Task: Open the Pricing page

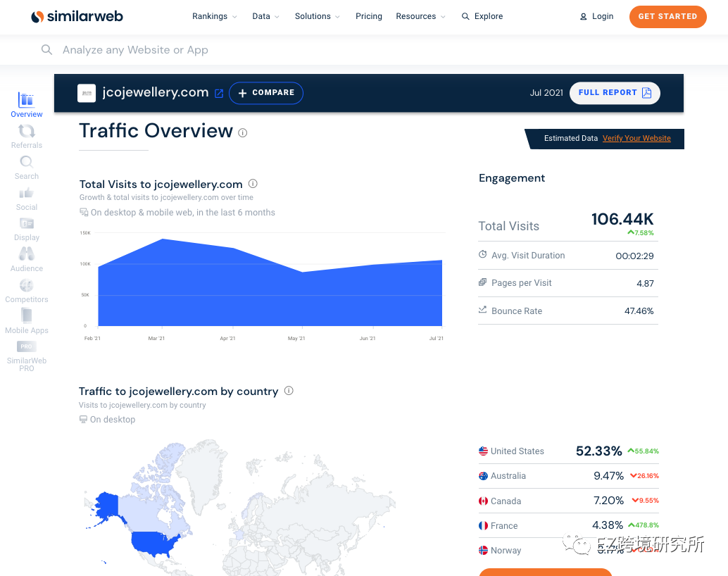Action: coord(369,16)
